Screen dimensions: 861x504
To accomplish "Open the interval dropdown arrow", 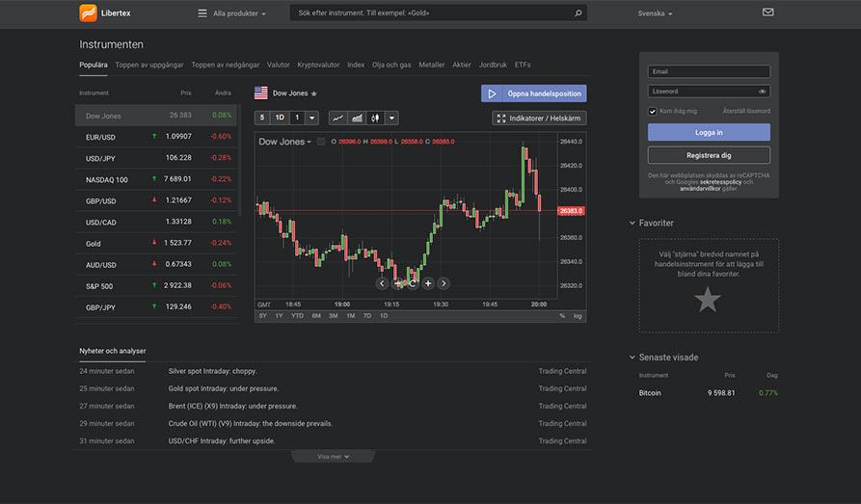I will (x=311, y=118).
